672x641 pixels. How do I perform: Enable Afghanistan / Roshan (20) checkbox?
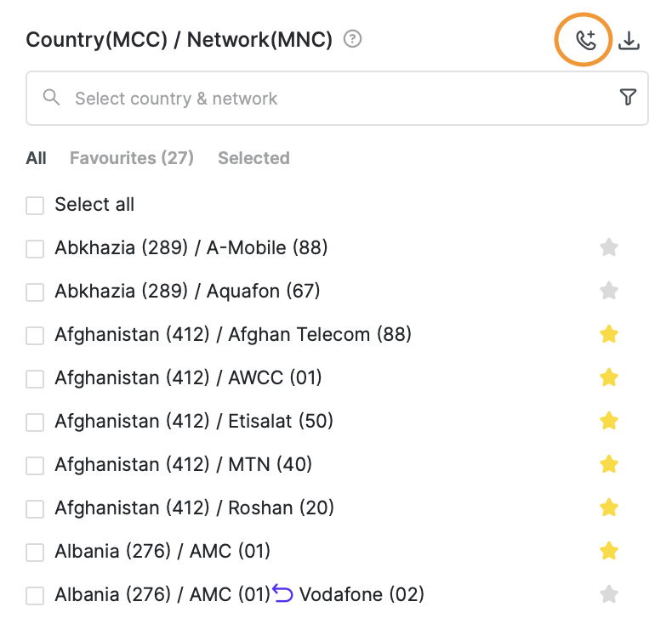pos(35,508)
